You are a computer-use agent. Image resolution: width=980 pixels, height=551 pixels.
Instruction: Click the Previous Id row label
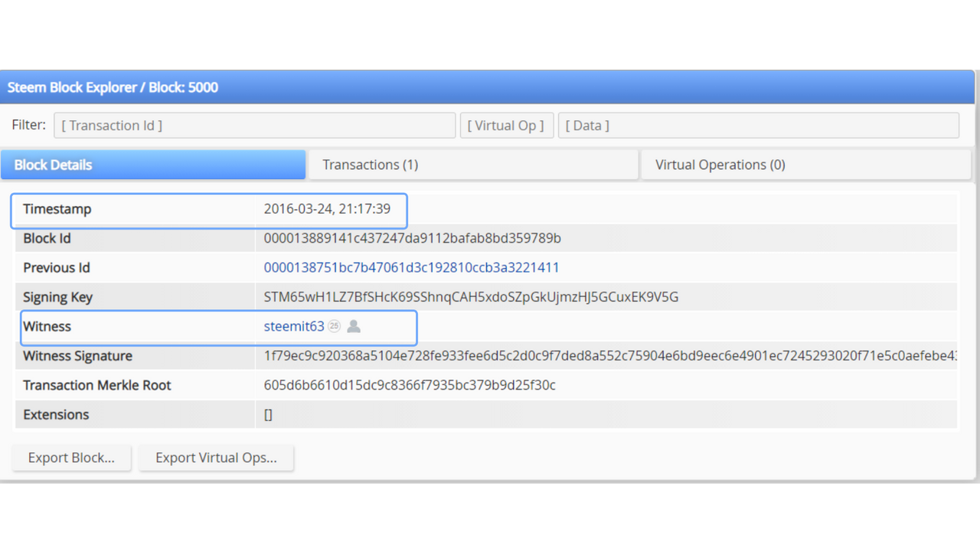57,268
